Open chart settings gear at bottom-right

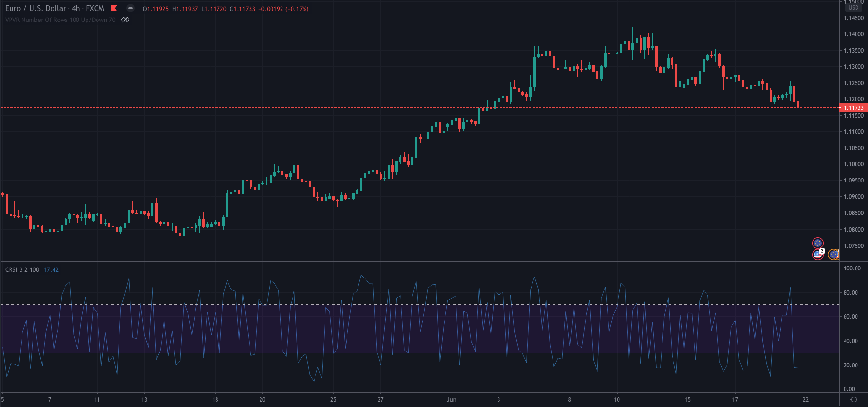click(x=854, y=399)
